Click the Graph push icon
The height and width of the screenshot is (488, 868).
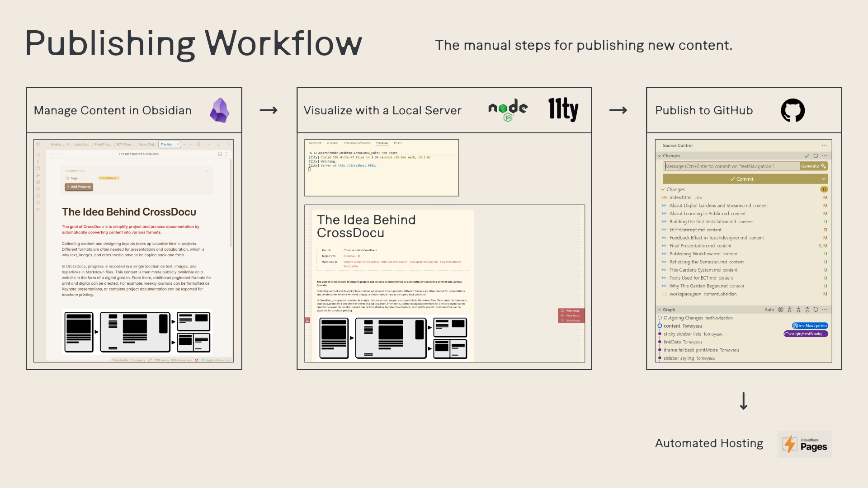(807, 310)
